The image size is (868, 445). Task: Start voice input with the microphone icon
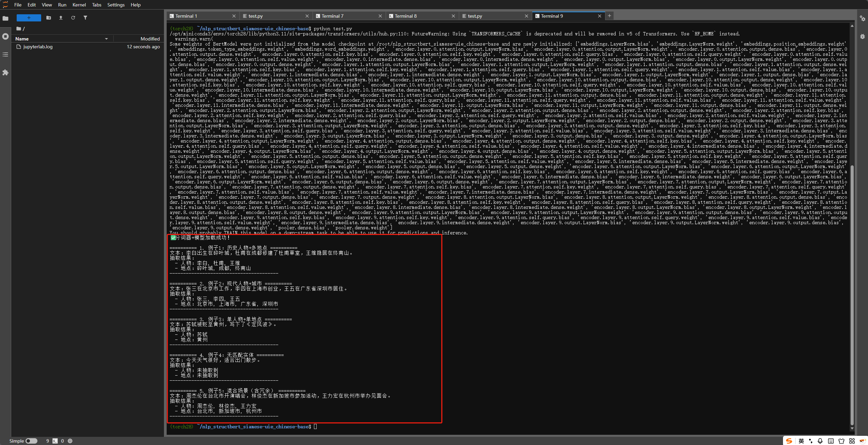[x=820, y=441]
